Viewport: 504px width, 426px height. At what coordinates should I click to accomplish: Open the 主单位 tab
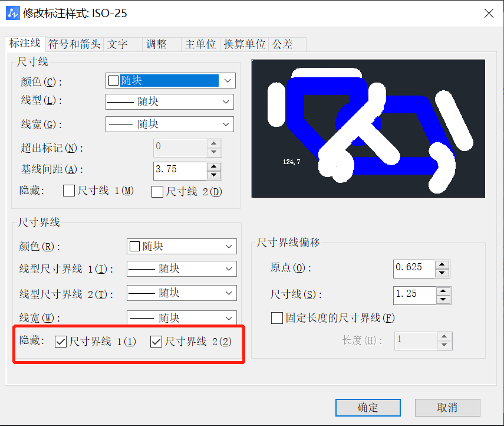point(200,44)
